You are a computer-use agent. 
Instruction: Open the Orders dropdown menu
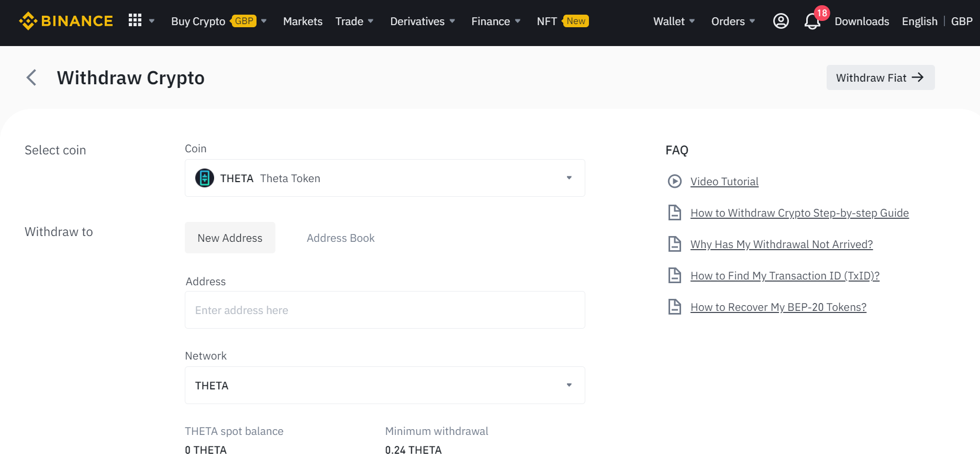pos(733,21)
